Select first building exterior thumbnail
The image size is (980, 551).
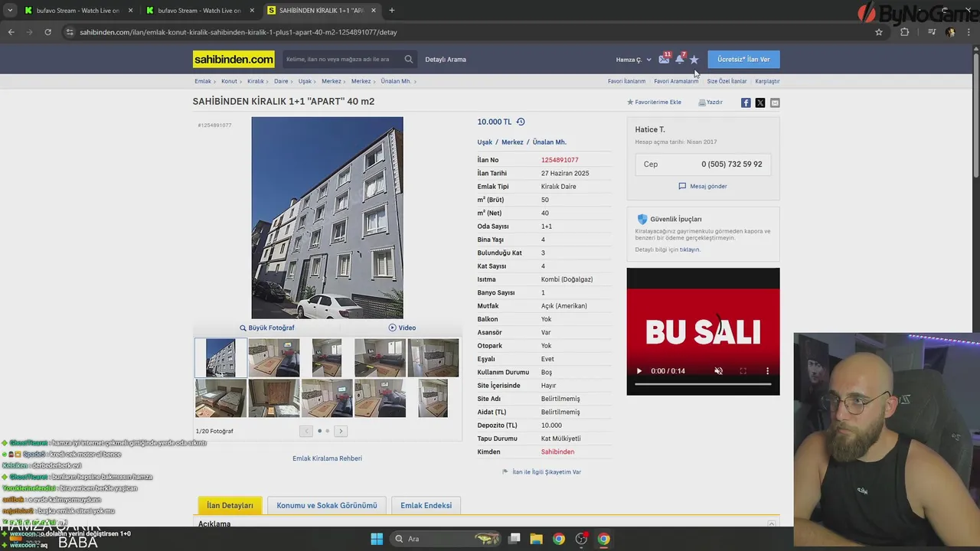pyautogui.click(x=220, y=357)
